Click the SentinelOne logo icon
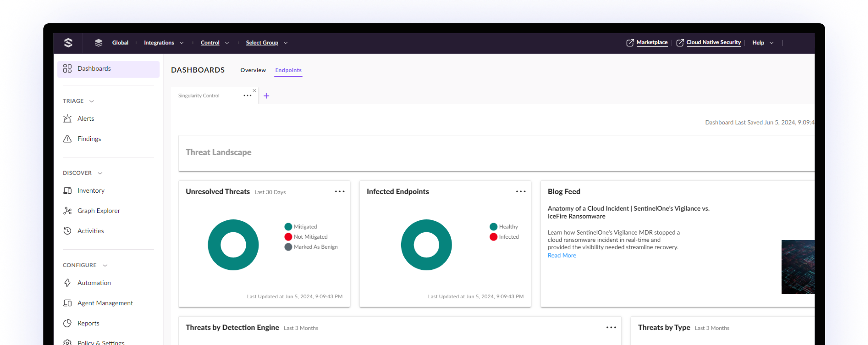Image resolution: width=868 pixels, height=345 pixels. [x=68, y=43]
